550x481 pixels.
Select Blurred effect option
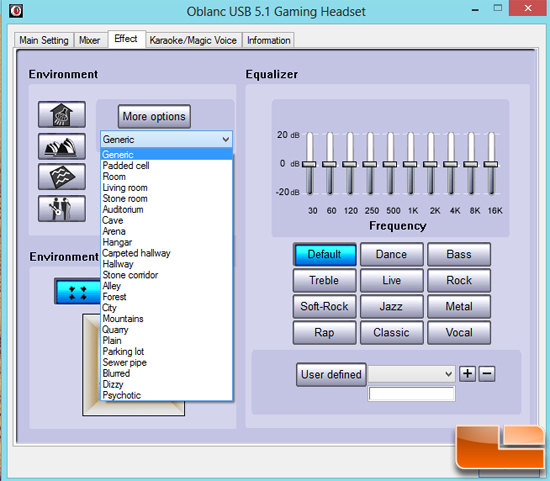click(166, 373)
